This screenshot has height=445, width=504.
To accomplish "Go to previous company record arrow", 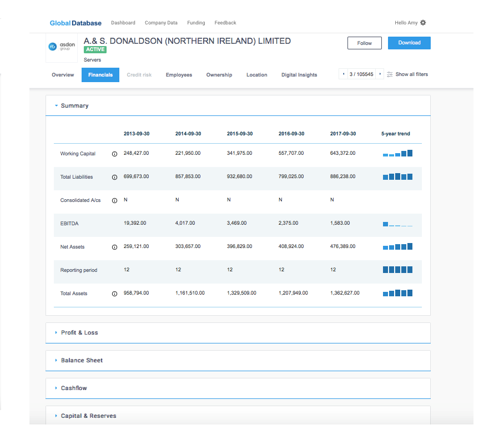I will (344, 74).
